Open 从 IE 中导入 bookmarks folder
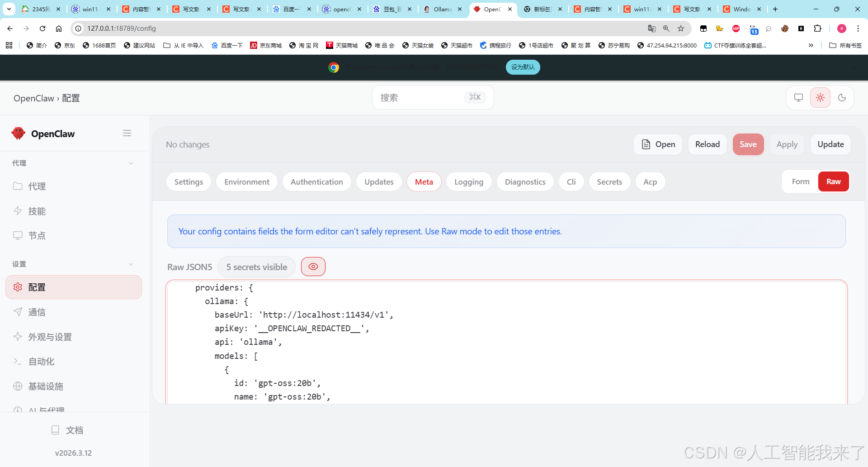 [x=183, y=45]
